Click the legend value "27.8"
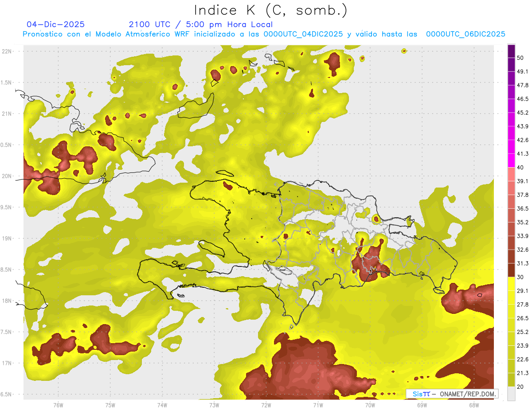The height and width of the screenshot is (411, 532). point(523,305)
